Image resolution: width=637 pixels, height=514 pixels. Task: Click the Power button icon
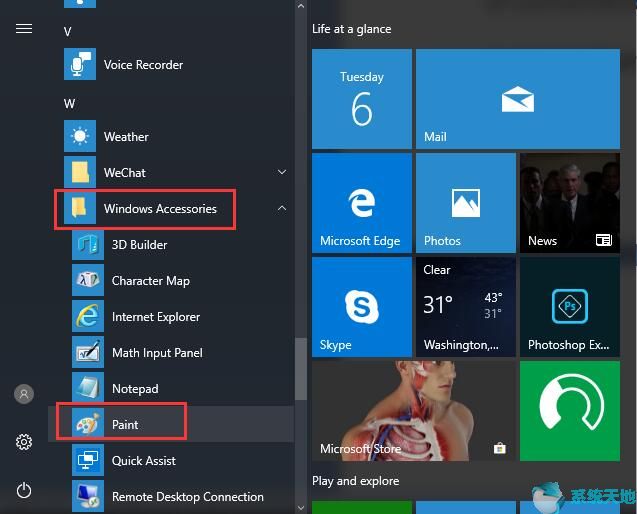[x=24, y=490]
